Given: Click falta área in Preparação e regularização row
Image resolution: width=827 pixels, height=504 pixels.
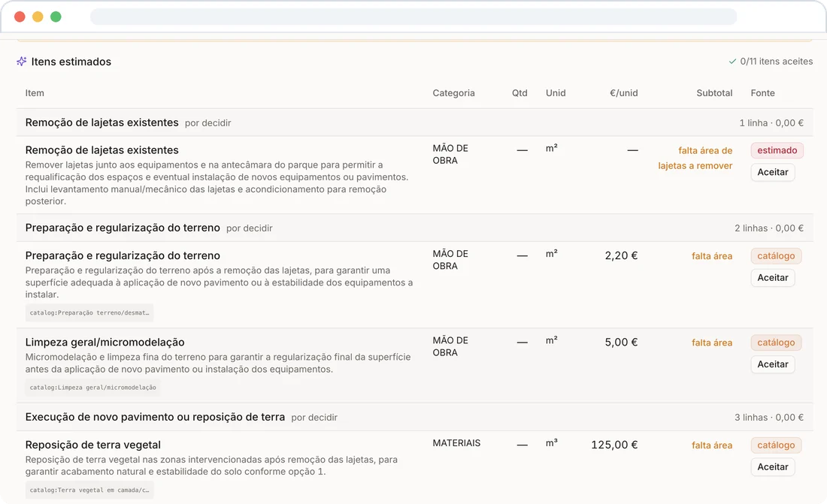Looking at the screenshot, I should tap(712, 255).
